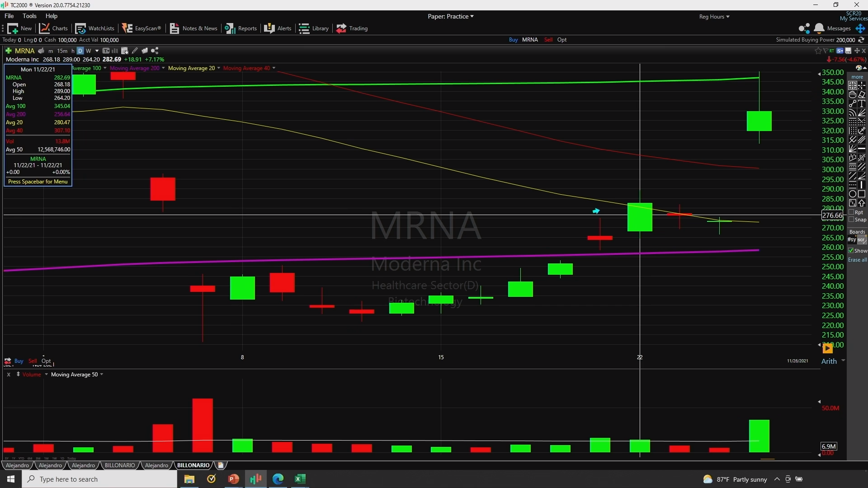
Task: Select the anchor drawing tool
Action: tap(862, 131)
